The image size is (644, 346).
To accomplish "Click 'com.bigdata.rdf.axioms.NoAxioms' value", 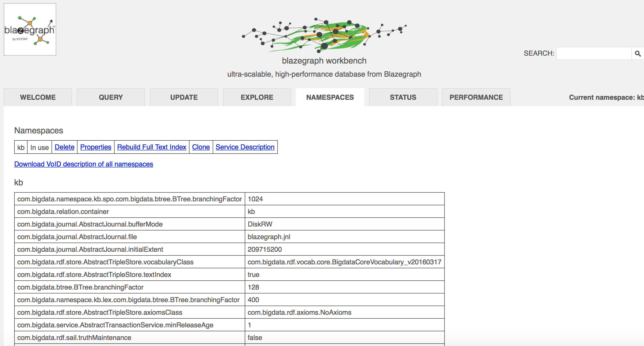I will coord(345,312).
